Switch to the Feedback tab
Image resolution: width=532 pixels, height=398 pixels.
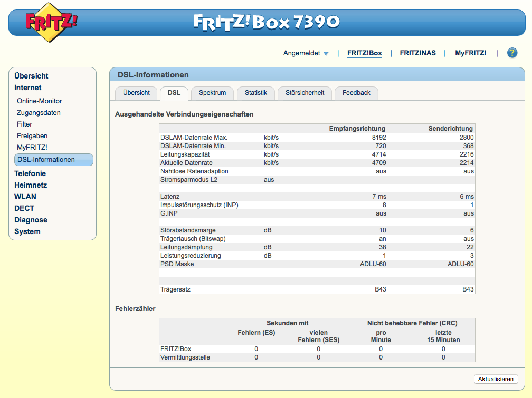(x=356, y=93)
